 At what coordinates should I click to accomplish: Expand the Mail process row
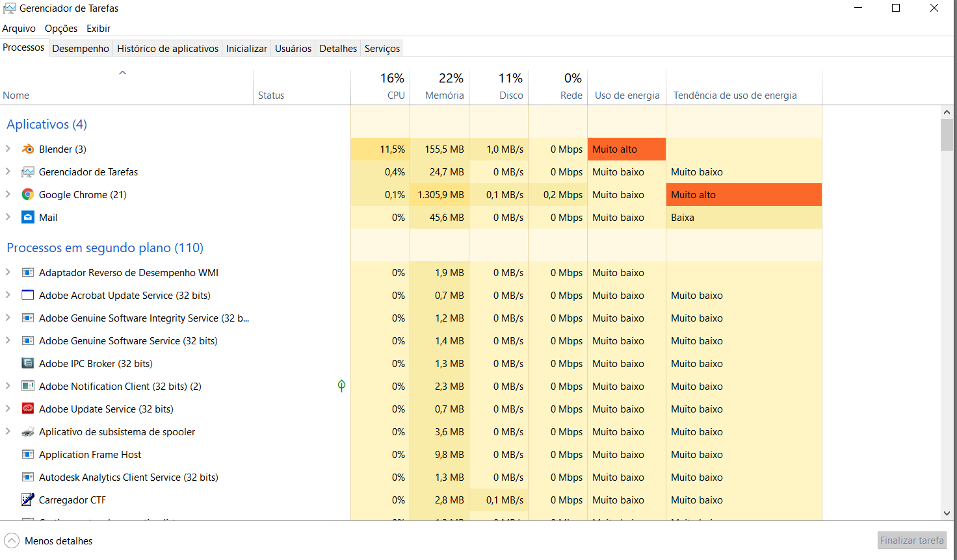point(8,217)
